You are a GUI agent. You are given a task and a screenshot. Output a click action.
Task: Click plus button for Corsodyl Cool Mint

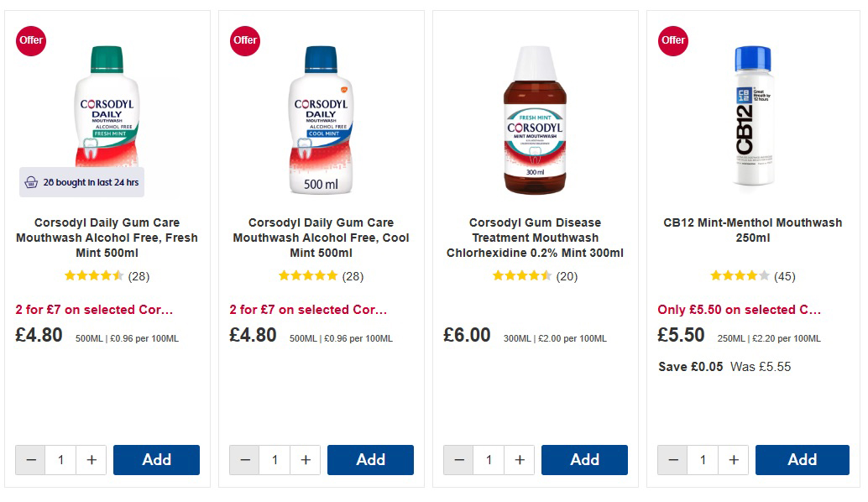click(306, 460)
